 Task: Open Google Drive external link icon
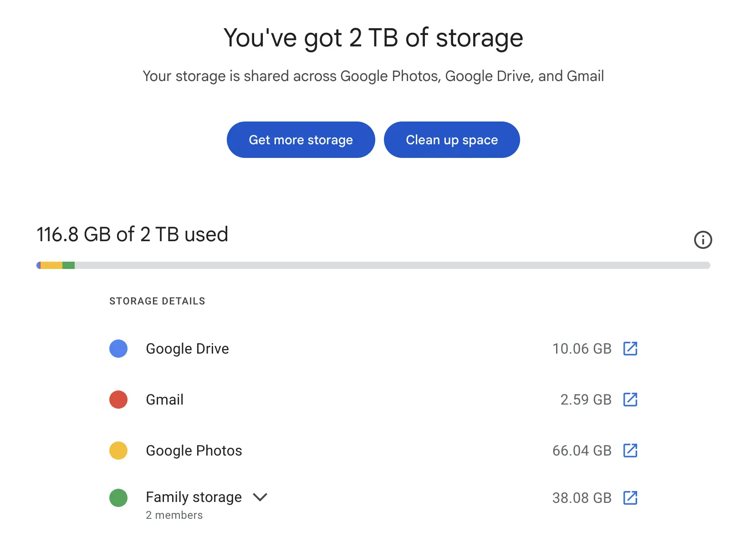[630, 349]
